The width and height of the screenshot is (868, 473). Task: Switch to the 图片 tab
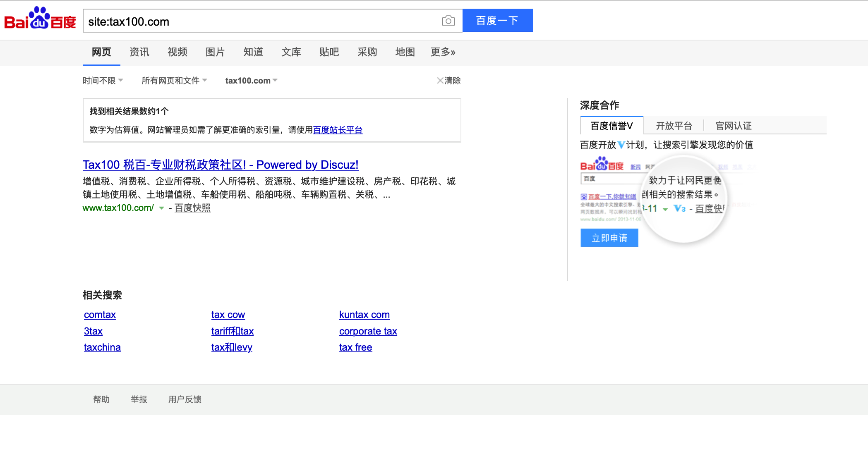215,52
